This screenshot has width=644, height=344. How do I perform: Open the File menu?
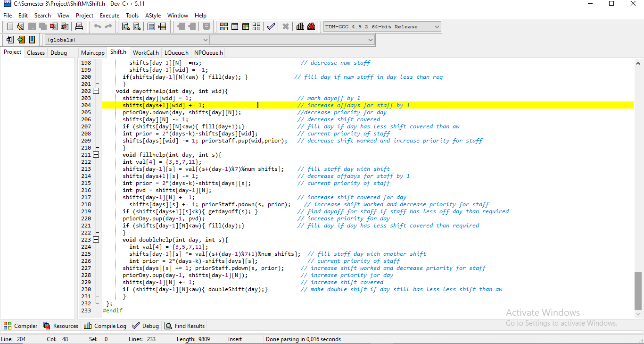(x=8, y=16)
